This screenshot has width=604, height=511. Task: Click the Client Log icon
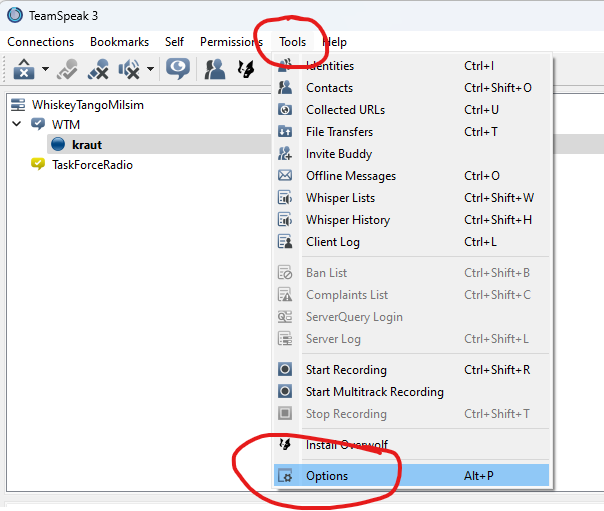tap(285, 241)
